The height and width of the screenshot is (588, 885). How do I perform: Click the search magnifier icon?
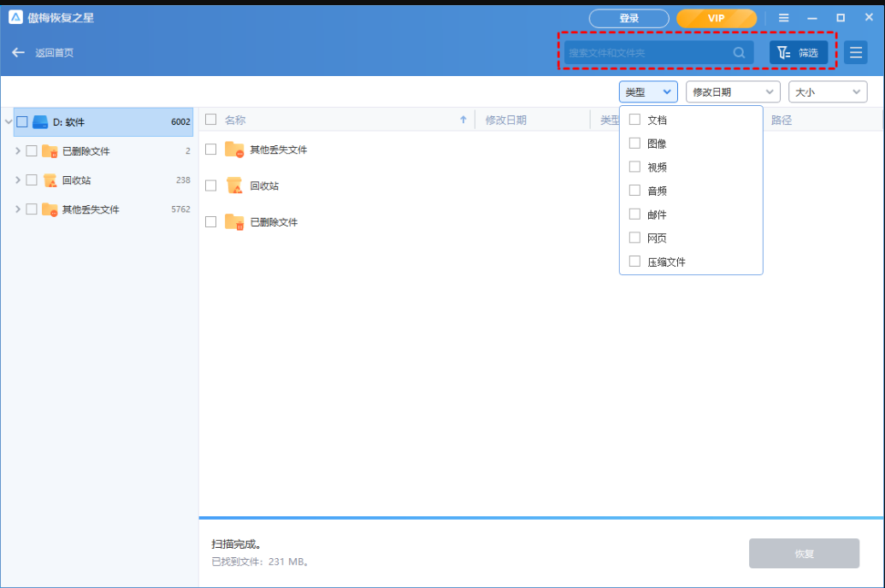[739, 52]
